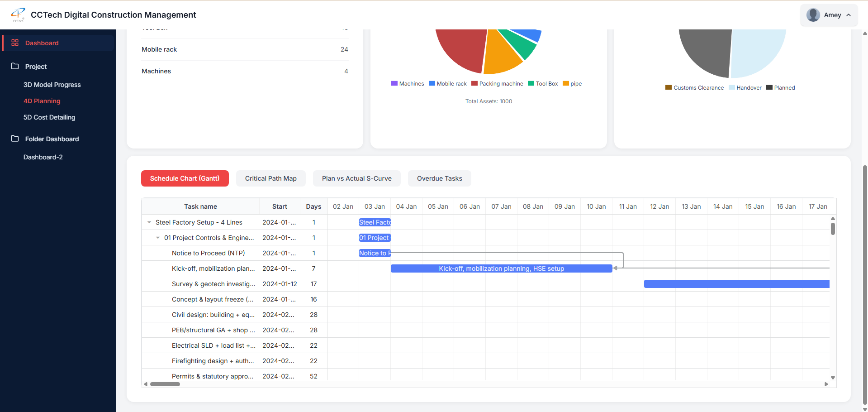
Task: Click Gantt scroll up arrow
Action: (833, 219)
